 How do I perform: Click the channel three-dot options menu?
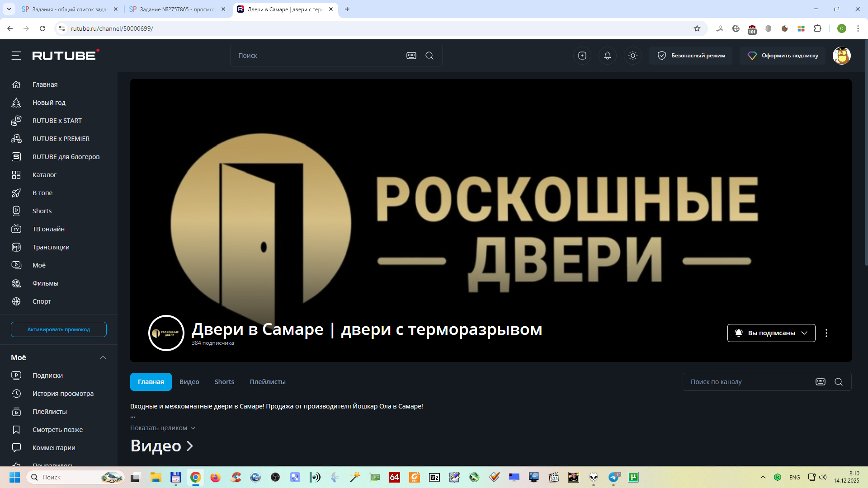826,333
